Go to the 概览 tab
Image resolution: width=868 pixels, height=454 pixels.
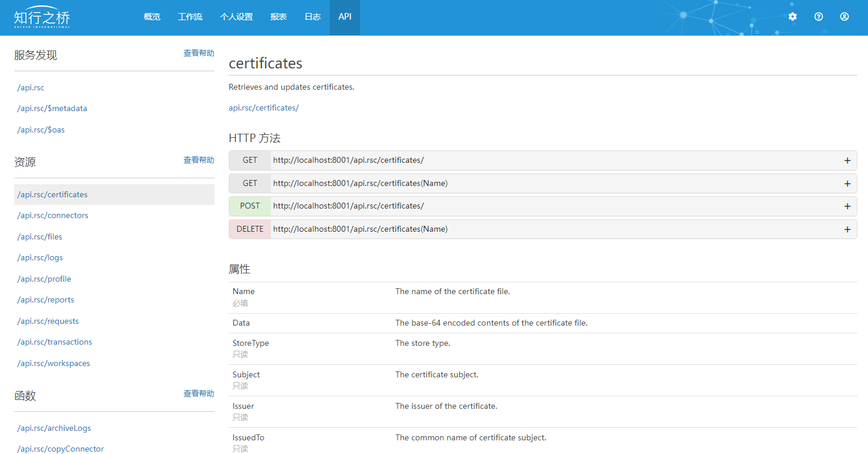pyautogui.click(x=152, y=17)
